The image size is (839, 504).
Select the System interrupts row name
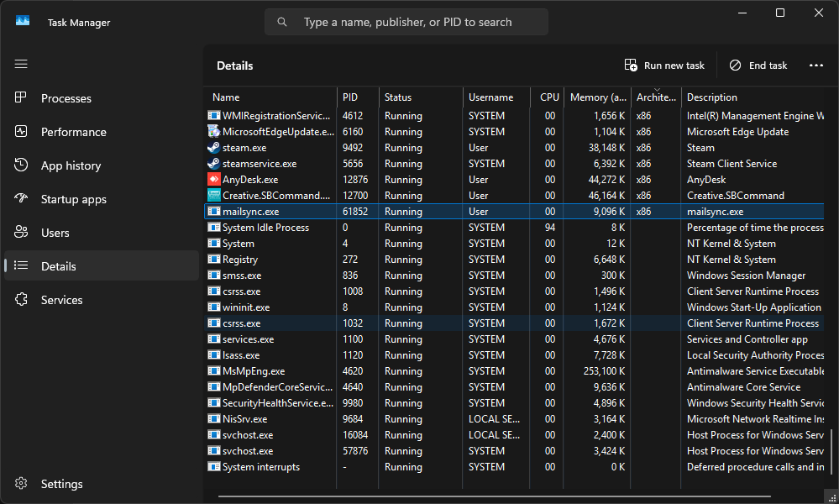coord(261,467)
